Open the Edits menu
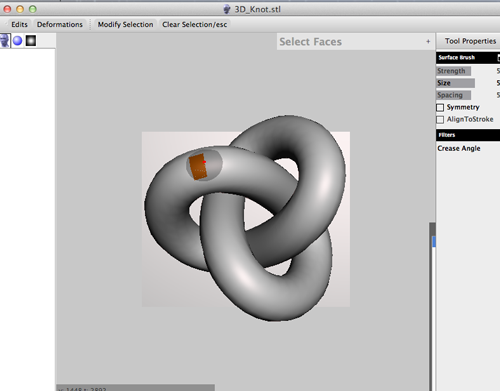Screen dimensions: 500x391 [19, 24]
